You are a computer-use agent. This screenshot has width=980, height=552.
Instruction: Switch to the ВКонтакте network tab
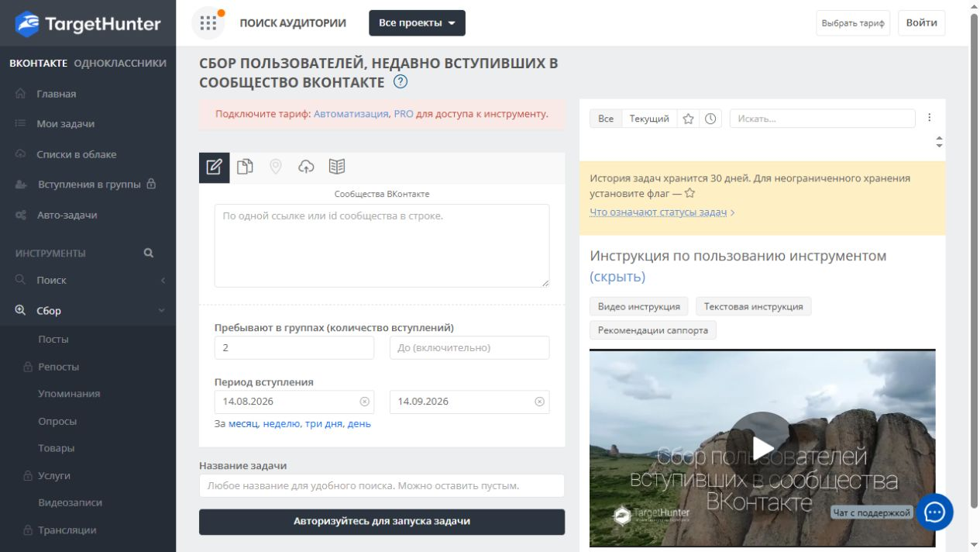[x=39, y=63]
